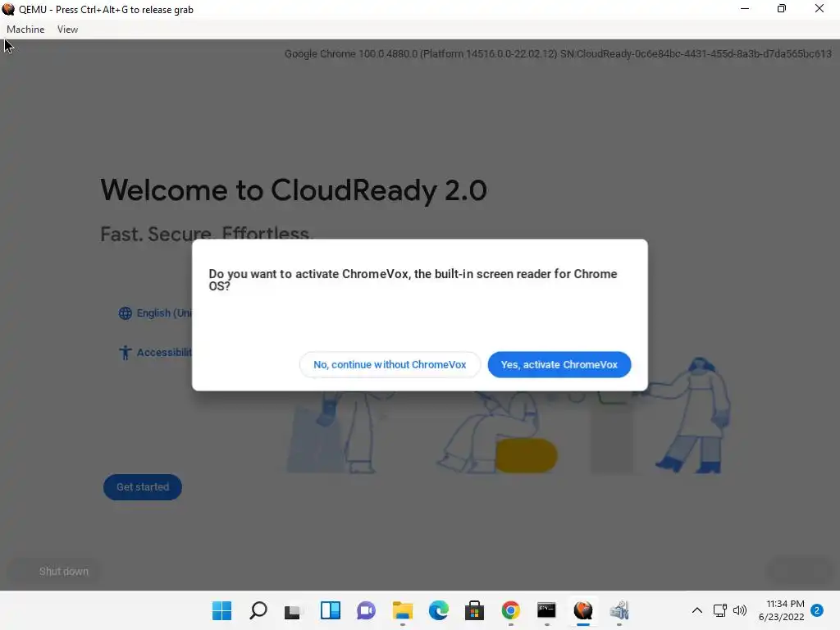Choose No, continue without ChromeVox

[x=390, y=364]
